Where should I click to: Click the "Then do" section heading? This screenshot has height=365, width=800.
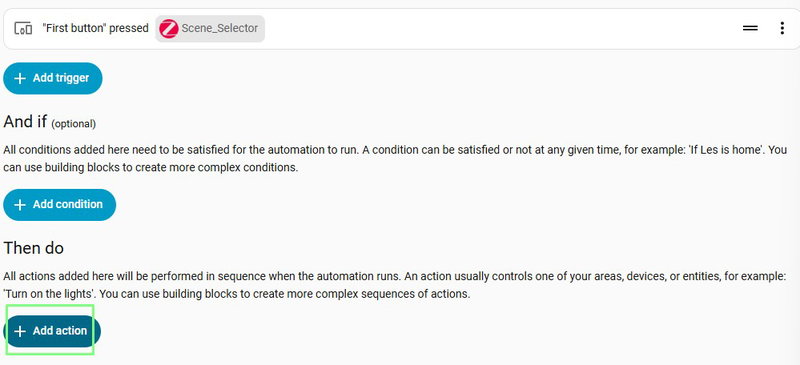[x=34, y=248]
